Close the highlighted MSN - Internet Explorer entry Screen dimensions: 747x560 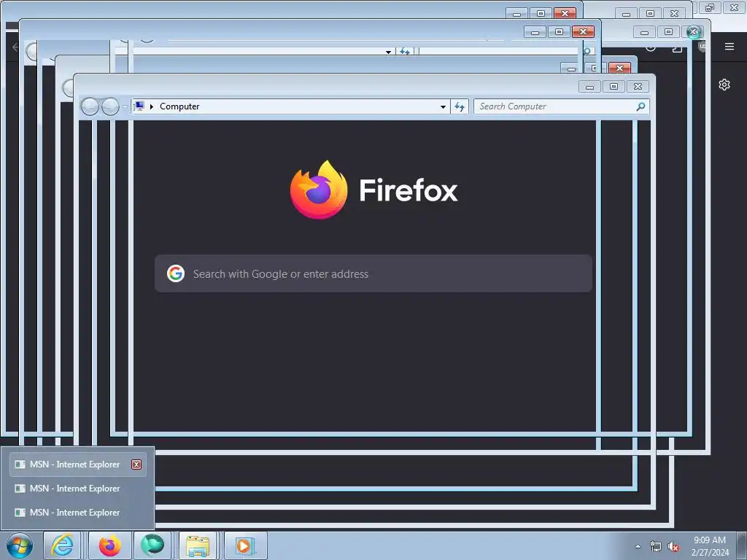[x=136, y=464]
